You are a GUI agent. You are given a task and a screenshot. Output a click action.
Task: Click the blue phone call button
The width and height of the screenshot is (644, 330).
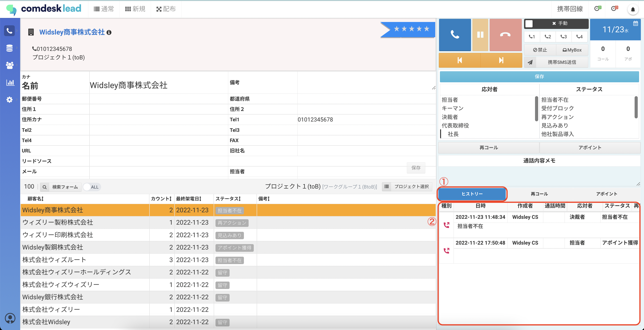click(x=455, y=35)
